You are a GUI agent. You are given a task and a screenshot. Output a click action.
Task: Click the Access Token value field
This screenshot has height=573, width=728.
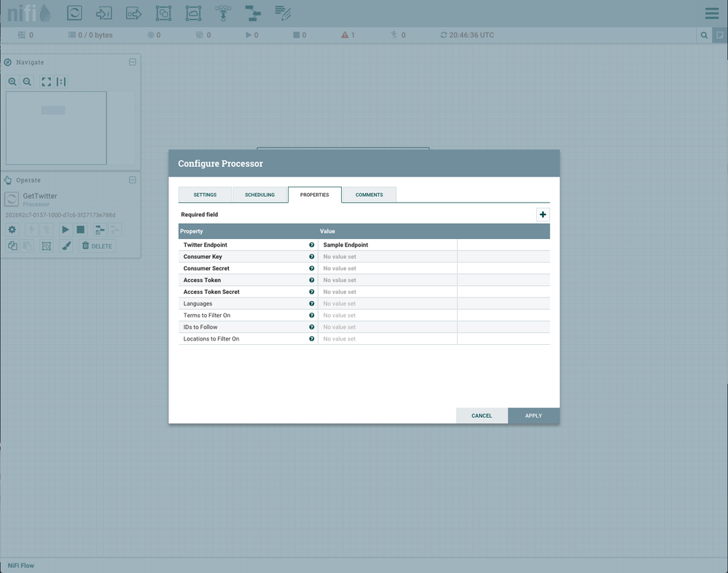(x=387, y=280)
